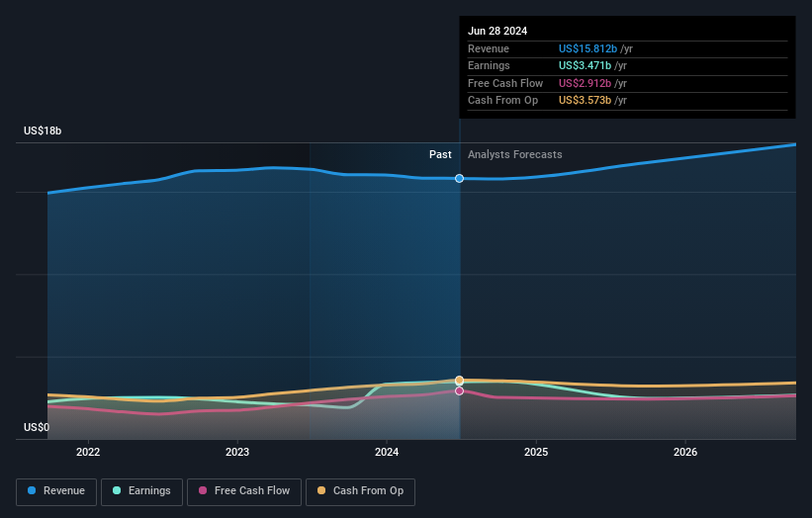Click the US$3.573b cash from op value

click(x=585, y=101)
